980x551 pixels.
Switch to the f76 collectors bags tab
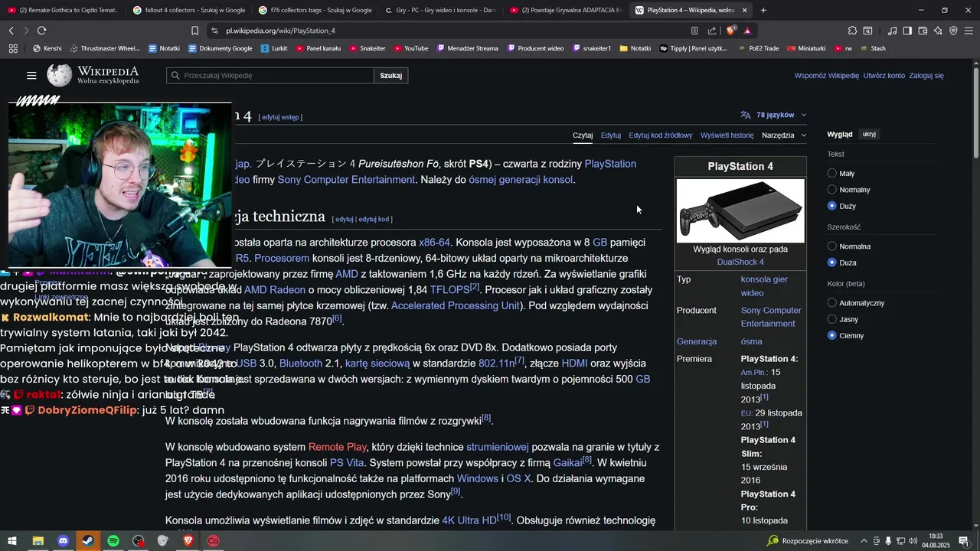[315, 10]
